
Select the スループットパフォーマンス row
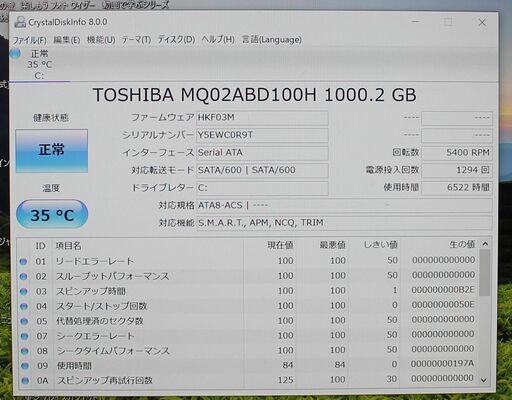pos(248,276)
